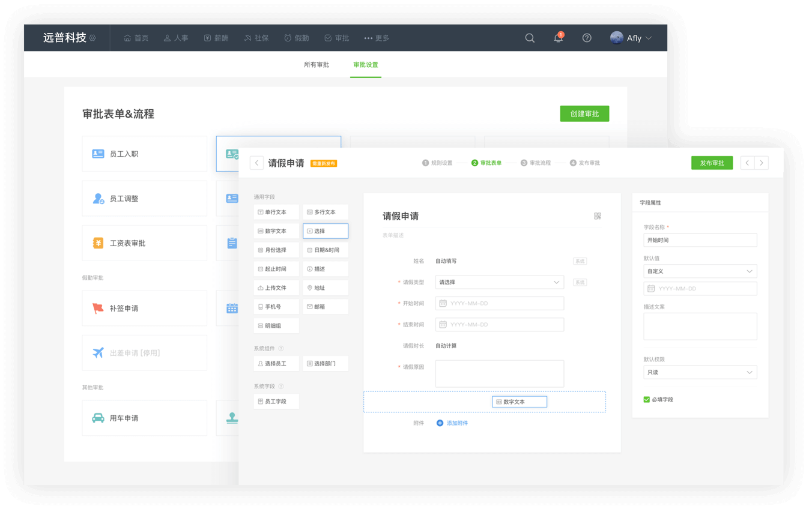Click the search magnifier icon
This screenshot has height=509, width=812.
[530, 38]
